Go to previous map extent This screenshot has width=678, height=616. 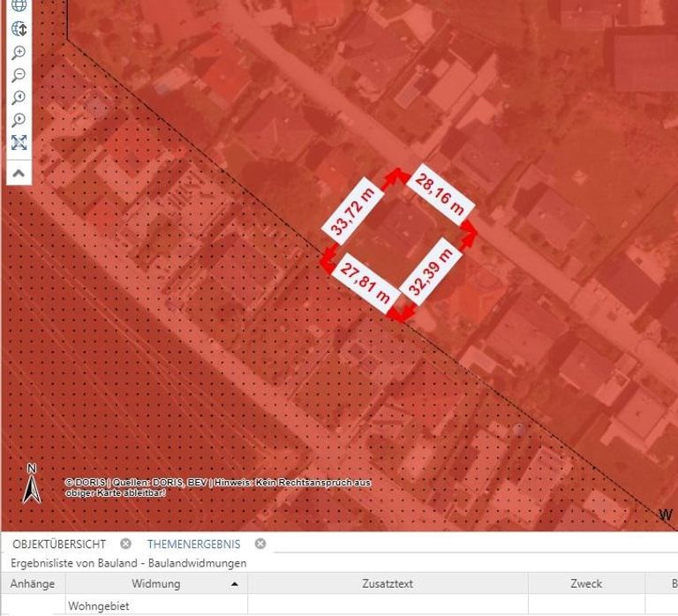(19, 97)
